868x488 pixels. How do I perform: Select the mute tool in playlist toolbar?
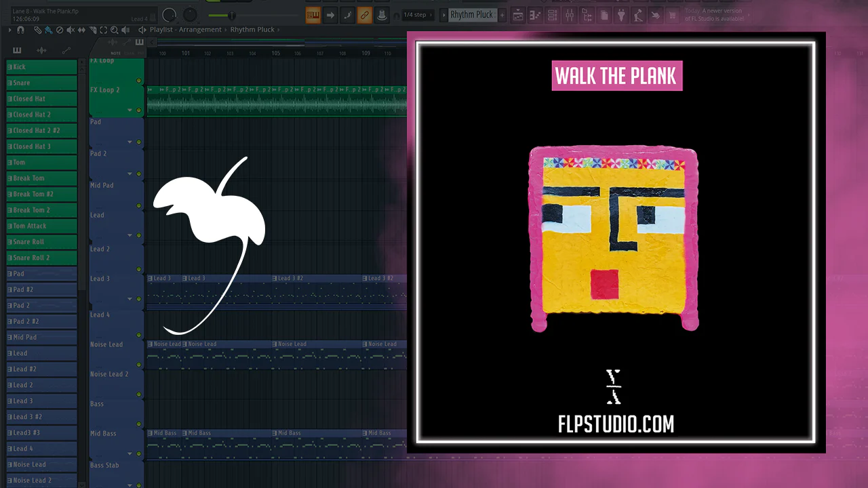[71, 30]
